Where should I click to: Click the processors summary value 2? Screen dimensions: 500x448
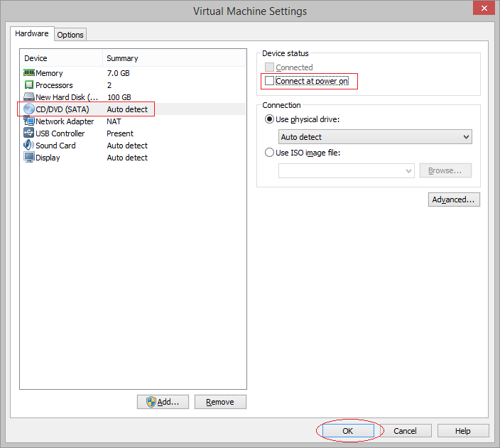(x=109, y=85)
